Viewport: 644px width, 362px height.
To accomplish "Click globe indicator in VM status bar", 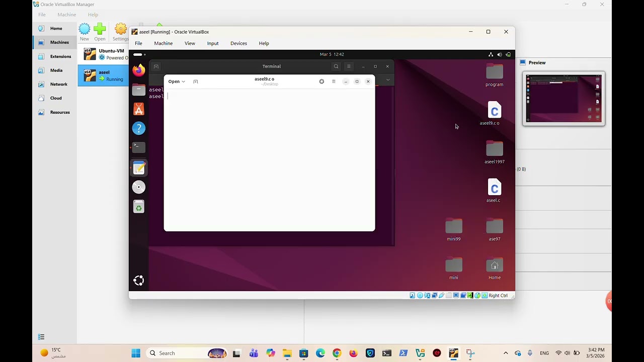I will [x=477, y=296].
